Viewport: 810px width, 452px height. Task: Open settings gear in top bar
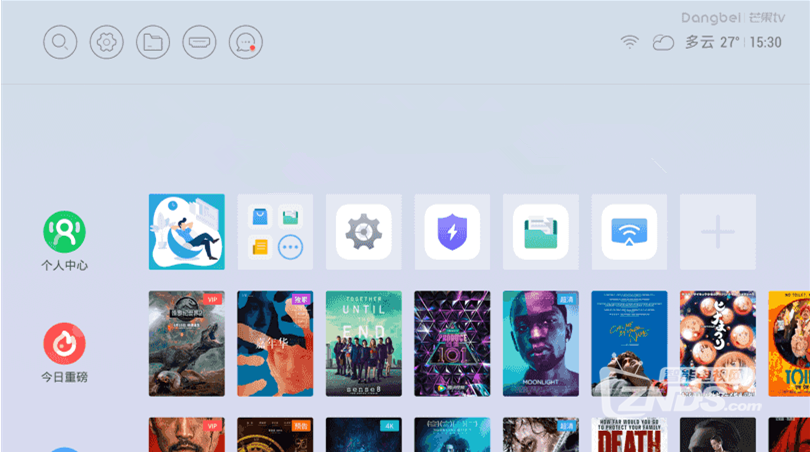pos(106,42)
